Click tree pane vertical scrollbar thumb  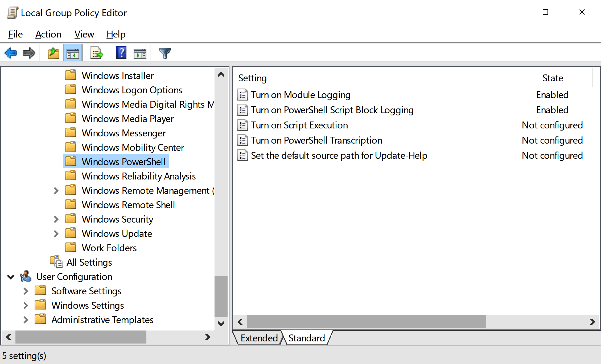(221, 296)
